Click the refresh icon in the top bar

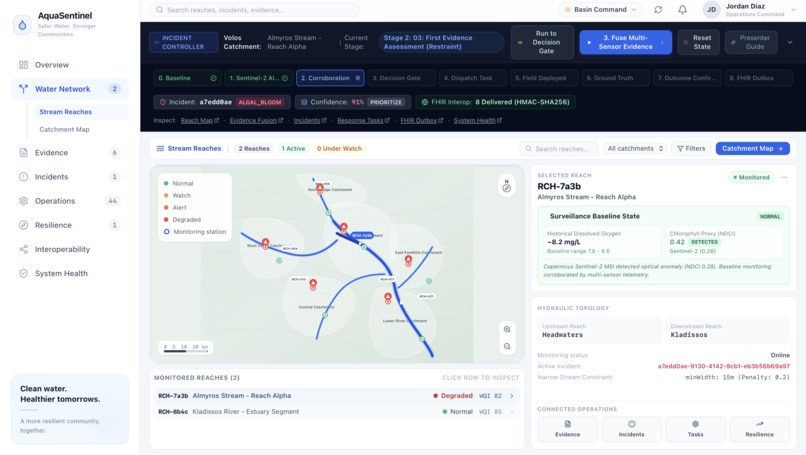pos(658,10)
